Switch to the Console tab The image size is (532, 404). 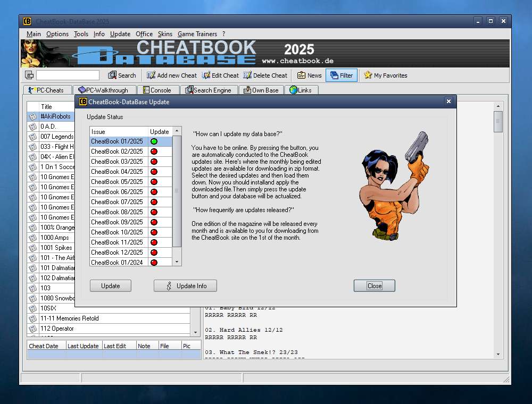click(x=158, y=90)
